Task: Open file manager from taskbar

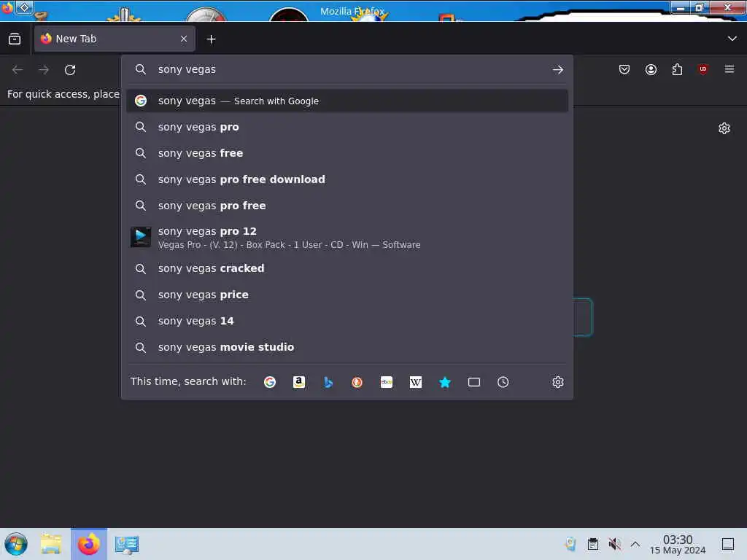Action: pos(51,544)
